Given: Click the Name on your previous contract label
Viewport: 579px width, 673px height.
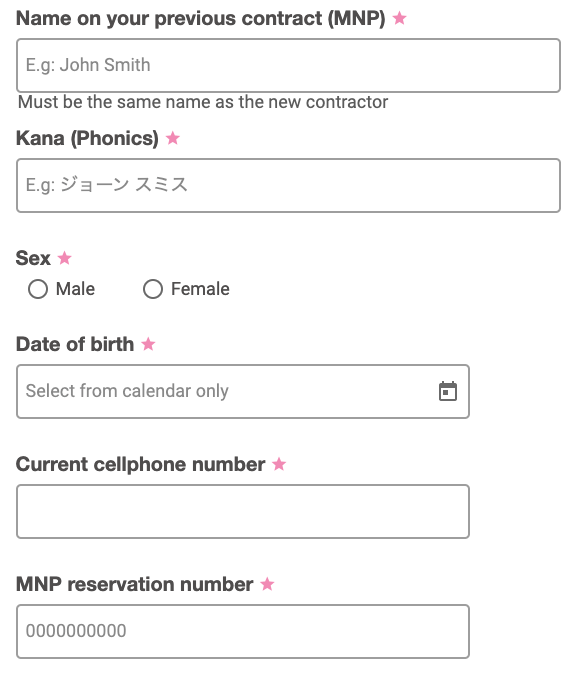Looking at the screenshot, I should (x=200, y=18).
